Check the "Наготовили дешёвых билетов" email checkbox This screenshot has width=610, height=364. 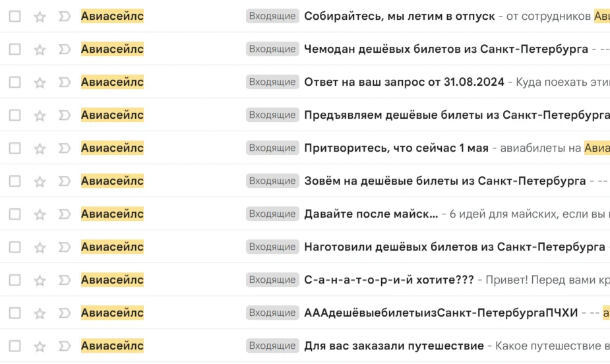pyautogui.click(x=15, y=247)
